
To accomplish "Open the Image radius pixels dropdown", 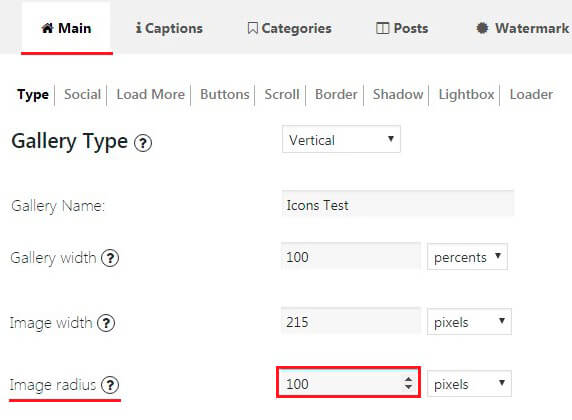I will tap(469, 384).
